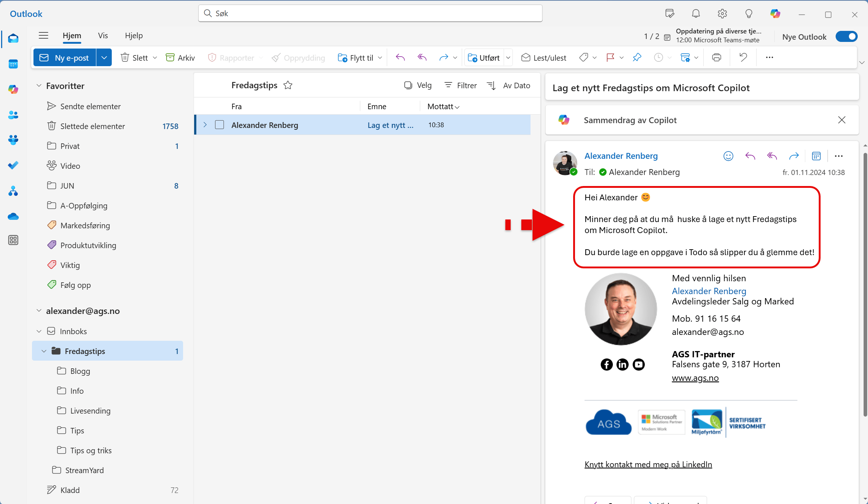Open more ribbon options ellipsis
The image size is (868, 504).
(x=769, y=57)
